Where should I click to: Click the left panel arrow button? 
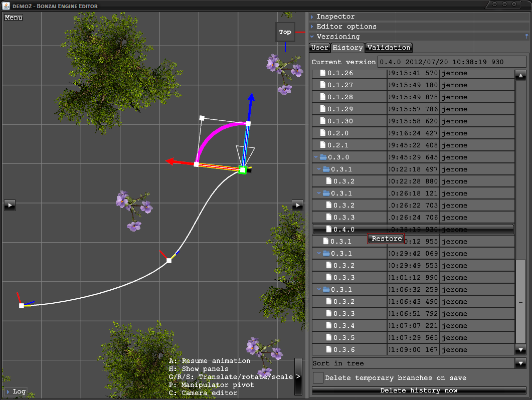(10, 205)
